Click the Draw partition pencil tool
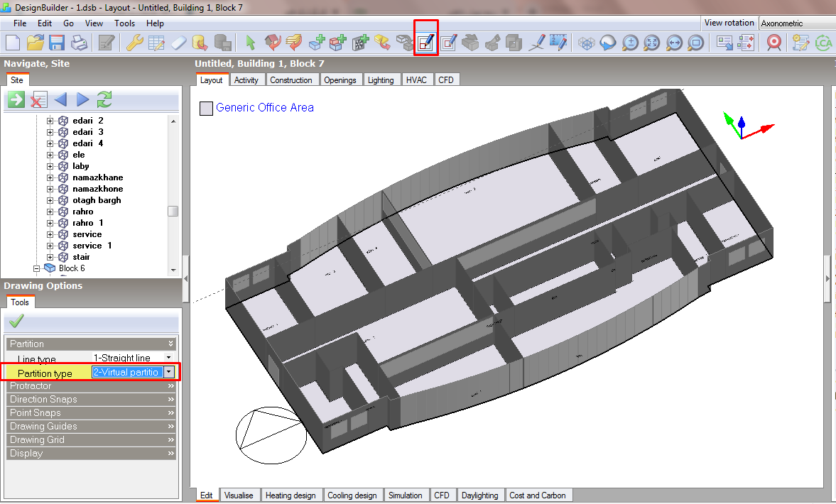Image resolution: width=836 pixels, height=504 pixels. pos(426,43)
